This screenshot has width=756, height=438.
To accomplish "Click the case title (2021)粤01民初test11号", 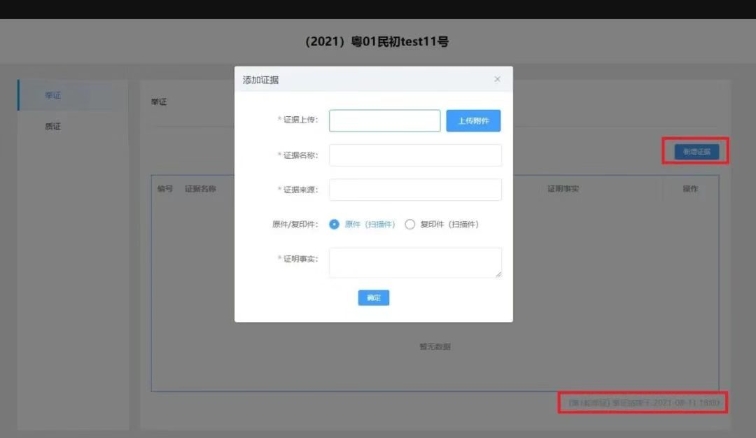I will [378, 42].
